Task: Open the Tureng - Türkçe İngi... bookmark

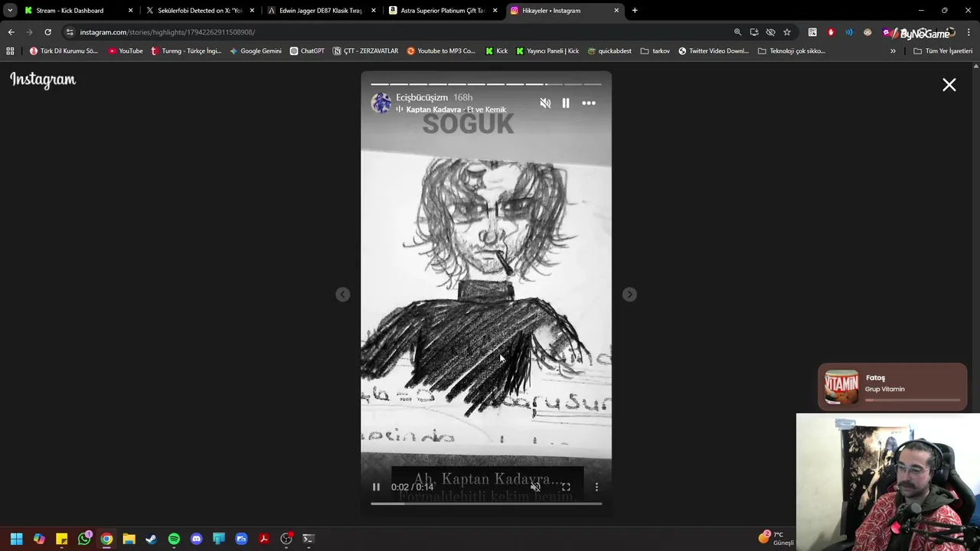Action: click(x=186, y=51)
